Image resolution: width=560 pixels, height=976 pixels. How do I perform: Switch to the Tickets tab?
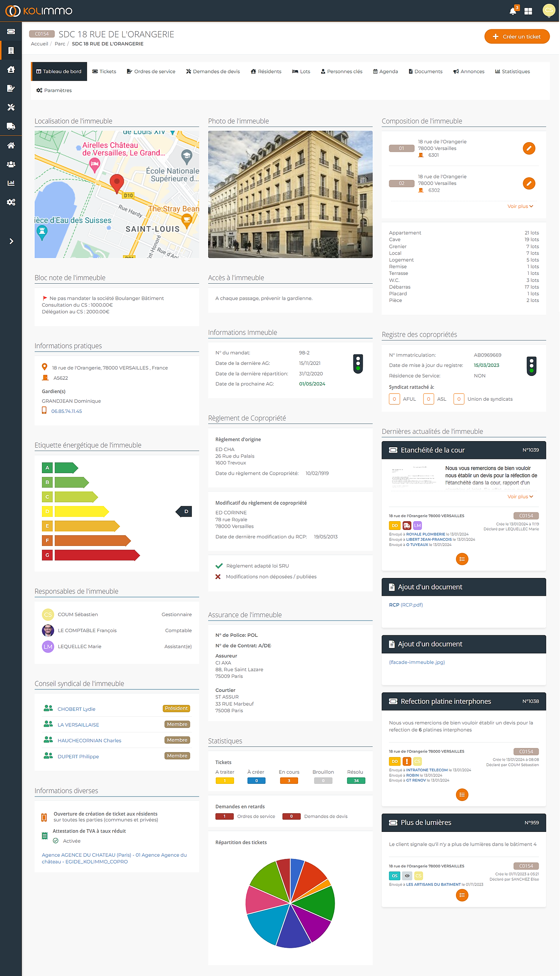point(104,72)
